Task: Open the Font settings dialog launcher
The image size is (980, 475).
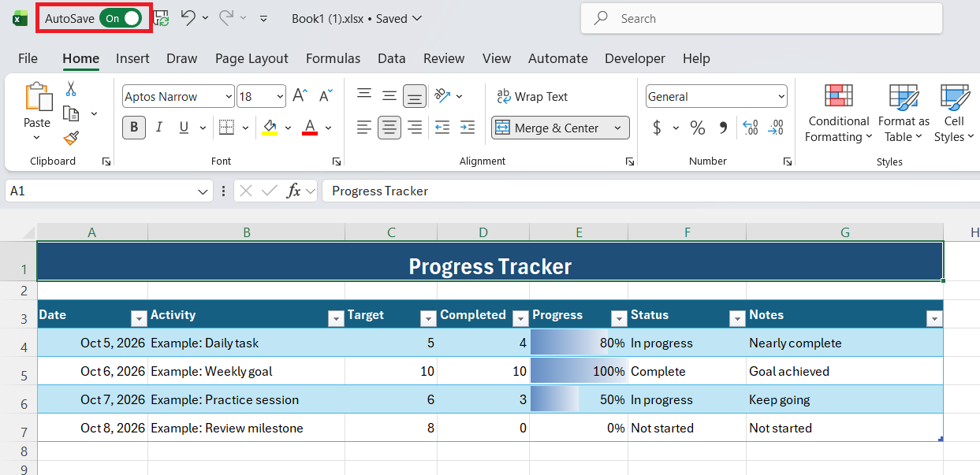Action: coord(337,161)
